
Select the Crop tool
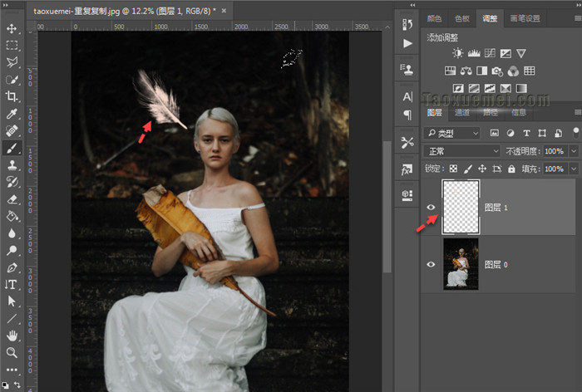tap(12, 96)
